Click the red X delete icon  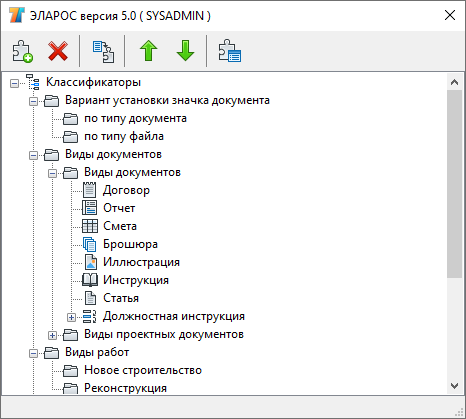58,51
